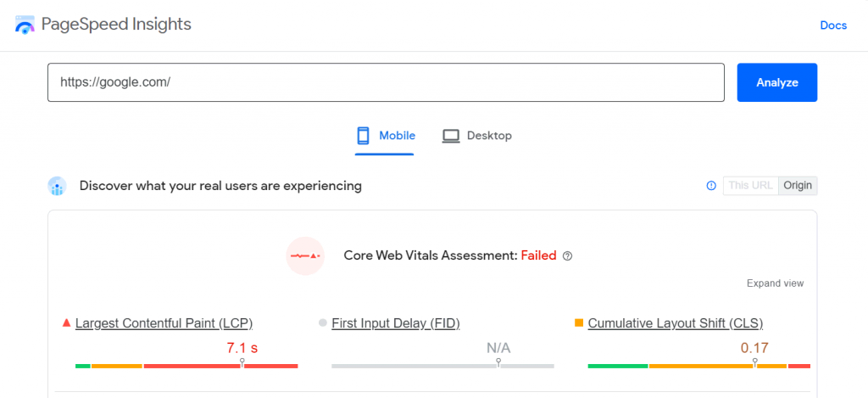
Task: Click the mobile phone icon
Action: pyautogui.click(x=364, y=136)
